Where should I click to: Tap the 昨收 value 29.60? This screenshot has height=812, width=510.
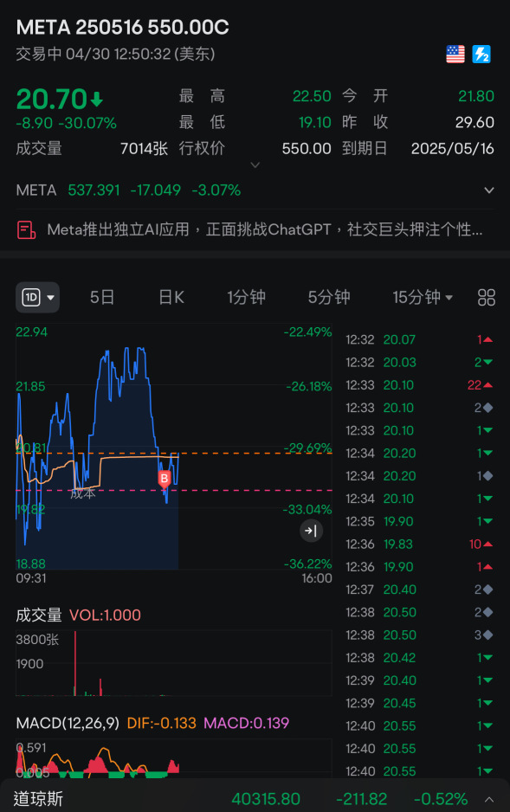[x=474, y=122]
